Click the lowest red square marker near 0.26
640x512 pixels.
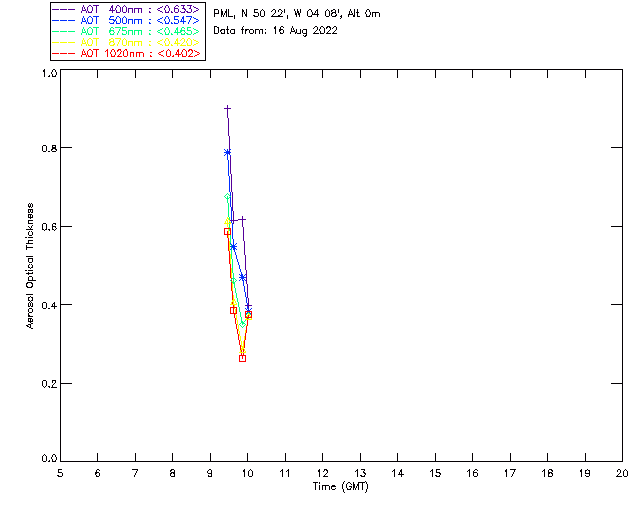coord(242,358)
